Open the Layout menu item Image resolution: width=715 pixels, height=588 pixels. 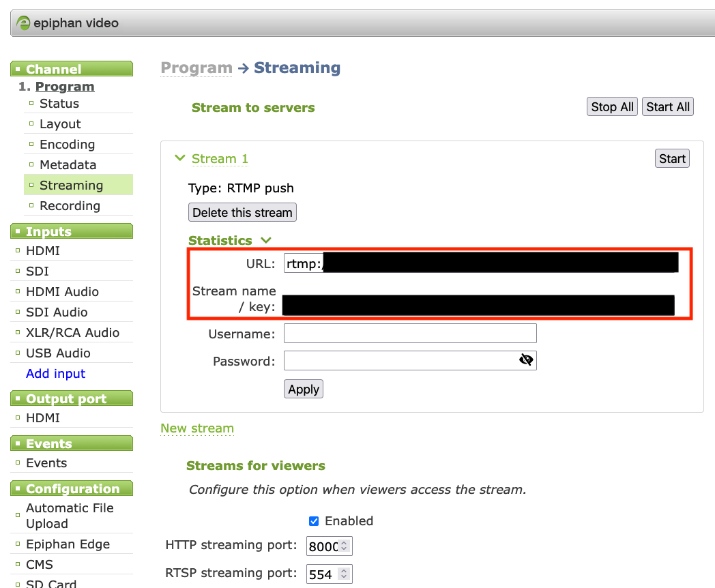60,124
